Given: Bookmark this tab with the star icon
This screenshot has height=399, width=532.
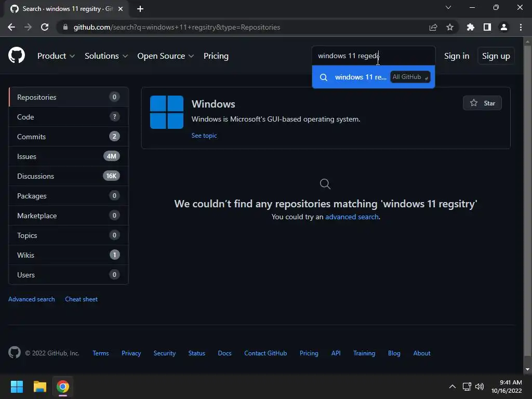Looking at the screenshot, I should click(450, 27).
